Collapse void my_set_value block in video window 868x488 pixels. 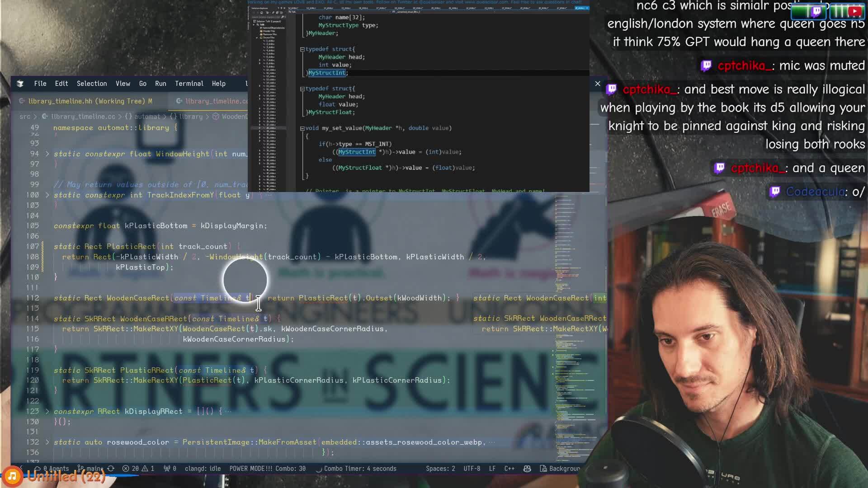pyautogui.click(x=302, y=128)
